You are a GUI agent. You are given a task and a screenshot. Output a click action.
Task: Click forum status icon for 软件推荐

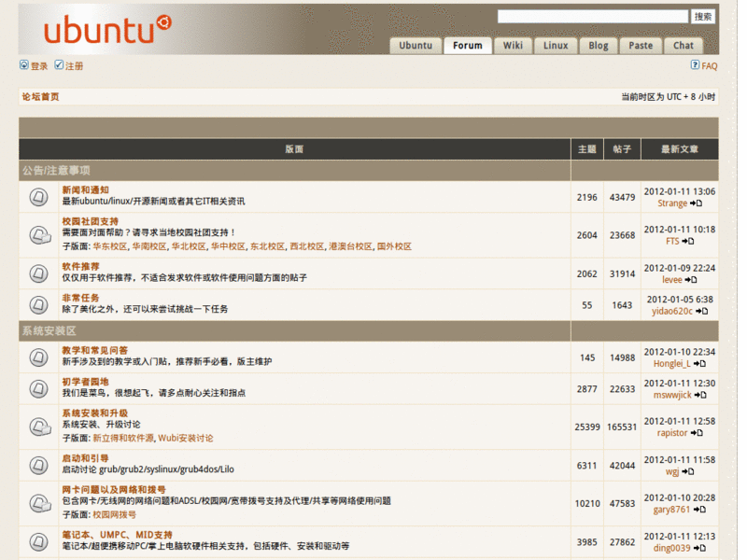click(38, 273)
